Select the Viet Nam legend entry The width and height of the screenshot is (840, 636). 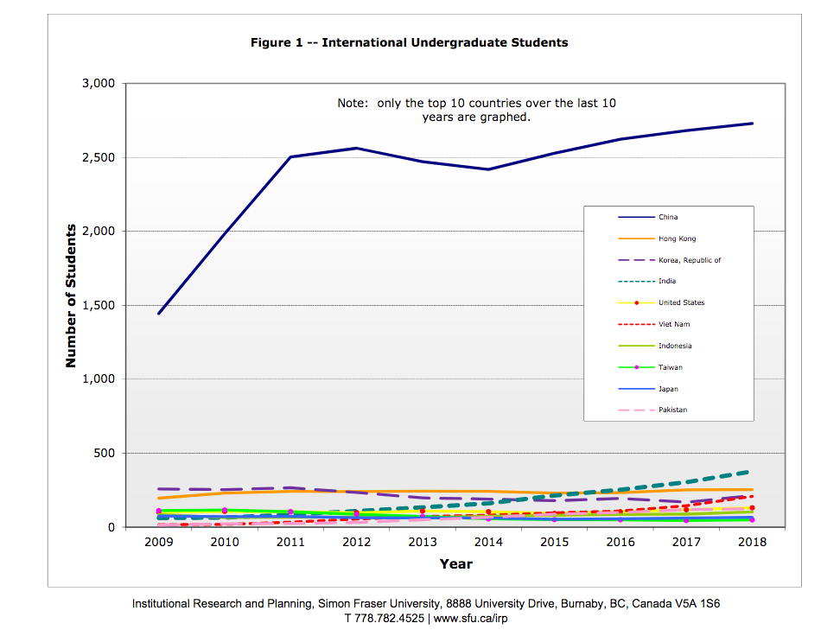point(672,324)
